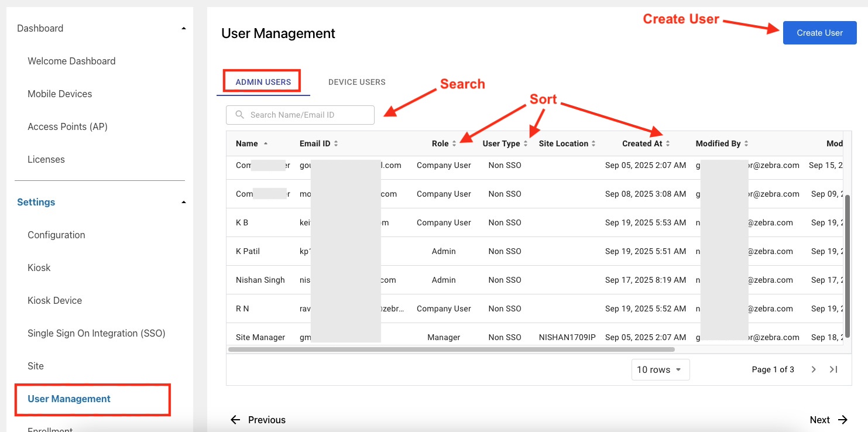Viewport: 868px width, 432px height.
Task: Click the Create User button
Action: (x=819, y=33)
